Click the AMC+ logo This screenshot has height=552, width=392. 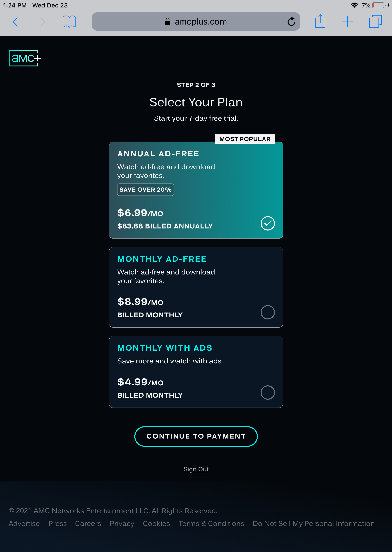point(25,58)
